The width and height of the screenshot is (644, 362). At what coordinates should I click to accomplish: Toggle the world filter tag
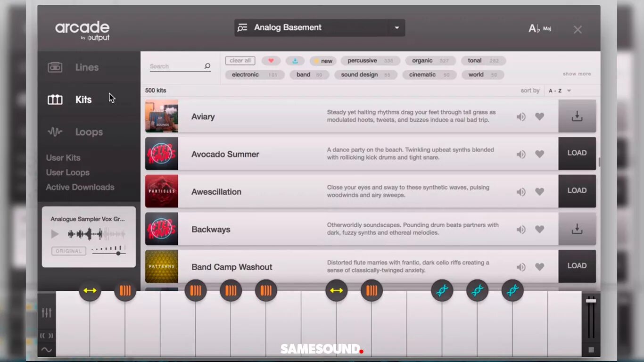(483, 75)
